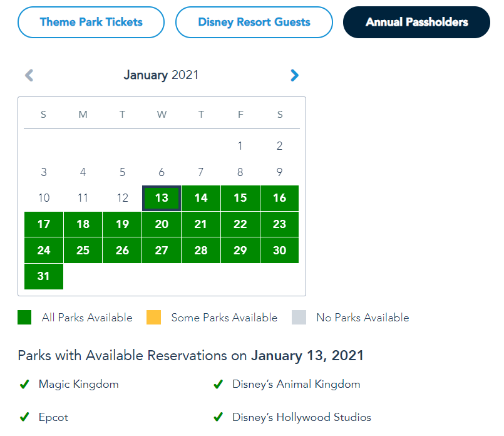Select Saturday January 16 date

coord(279,198)
